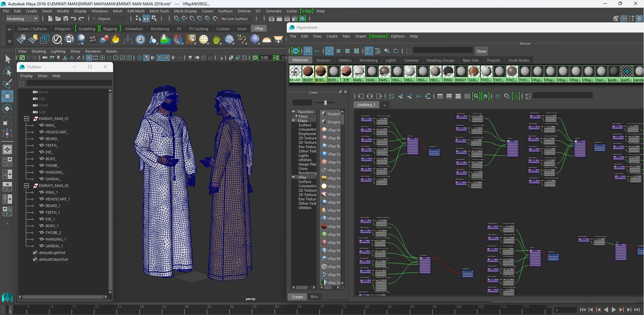
Task: Click the Outliner horizontal scrollbar
Action: point(63,297)
